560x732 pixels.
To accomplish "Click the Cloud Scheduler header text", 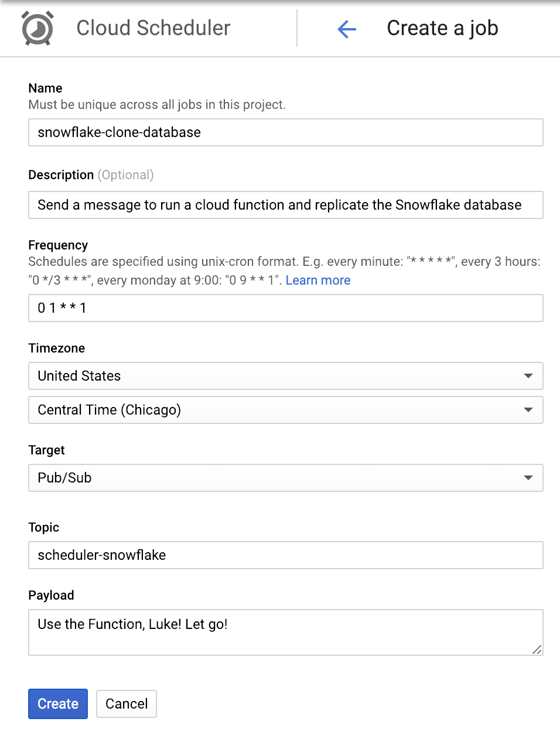I will 153,28.
